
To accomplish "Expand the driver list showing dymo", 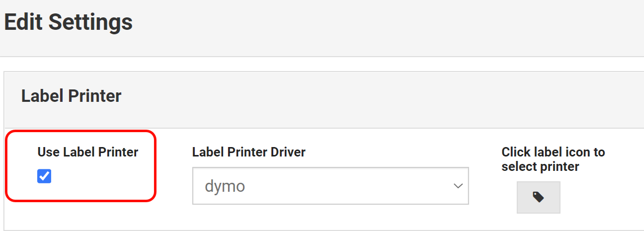I will tap(330, 186).
